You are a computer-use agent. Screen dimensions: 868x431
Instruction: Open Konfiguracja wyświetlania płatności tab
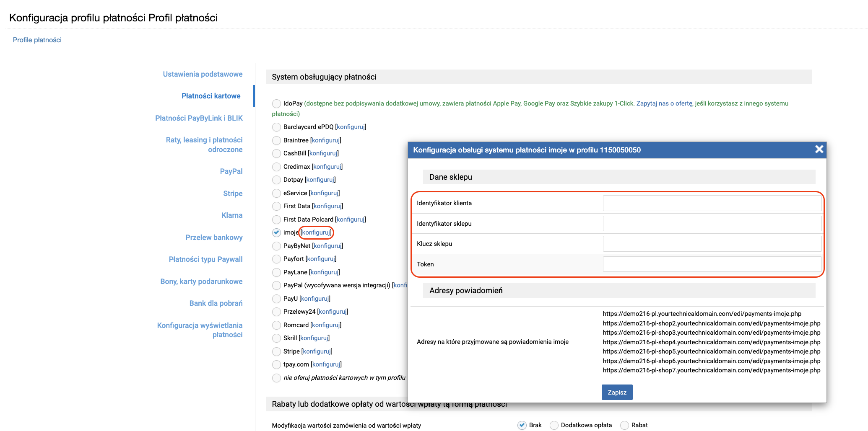tap(200, 330)
